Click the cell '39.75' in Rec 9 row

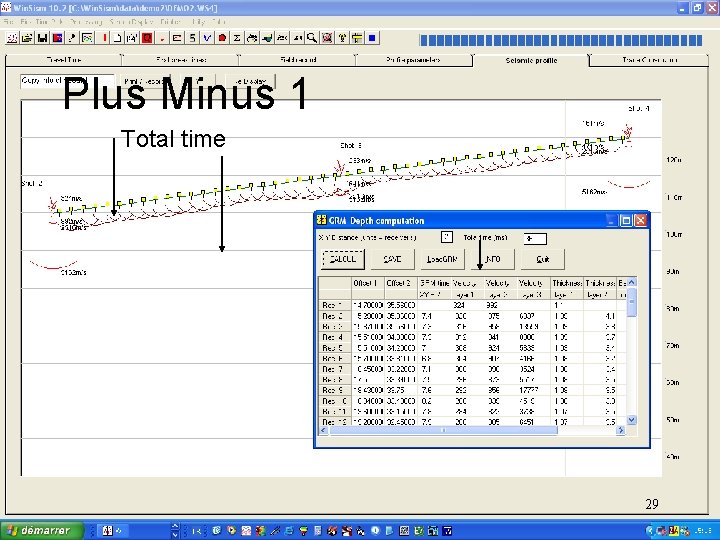[x=401, y=390]
